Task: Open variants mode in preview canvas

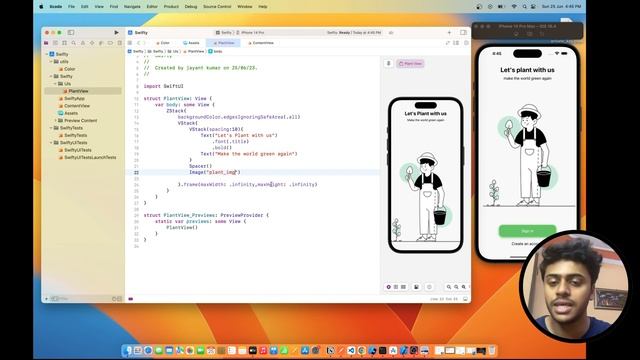Action: (x=403, y=287)
